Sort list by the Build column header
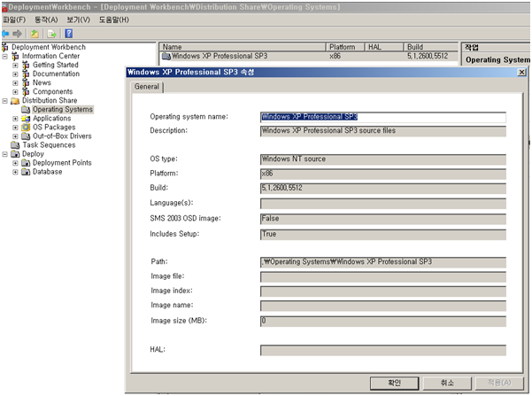The width and height of the screenshot is (532, 396). 431,47
